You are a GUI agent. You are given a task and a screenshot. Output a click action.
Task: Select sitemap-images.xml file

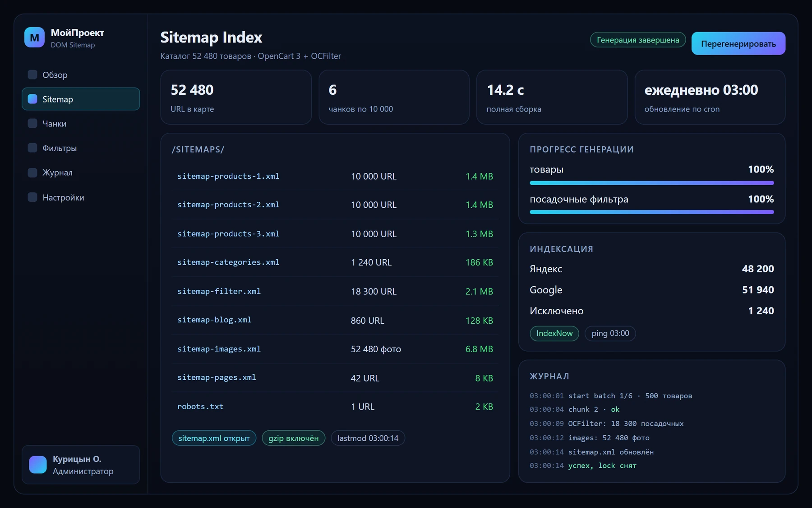coord(335,349)
